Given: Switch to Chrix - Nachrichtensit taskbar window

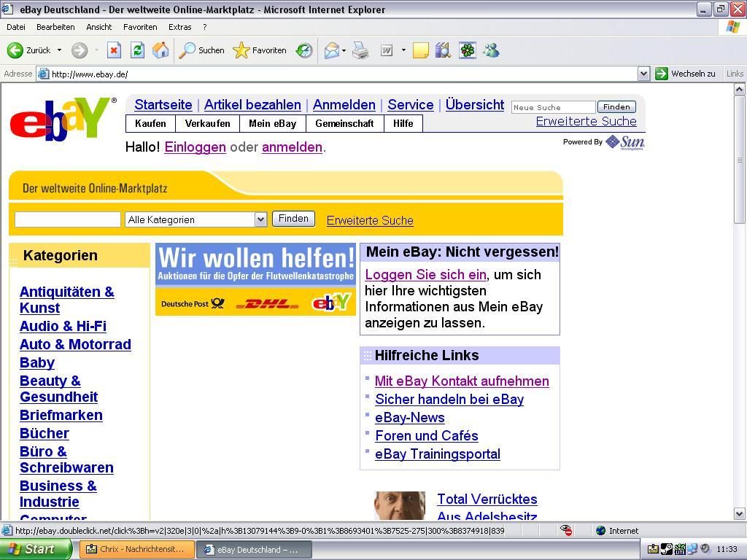Looking at the screenshot, I should tap(136, 549).
